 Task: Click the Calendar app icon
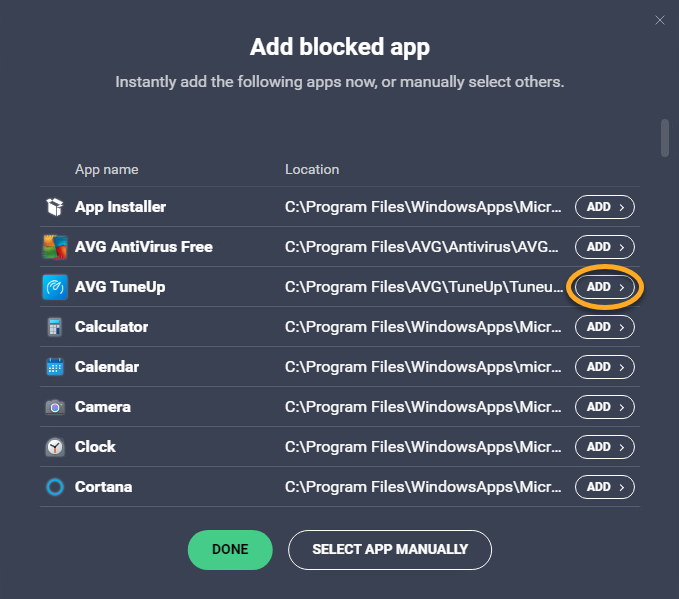[x=54, y=367]
